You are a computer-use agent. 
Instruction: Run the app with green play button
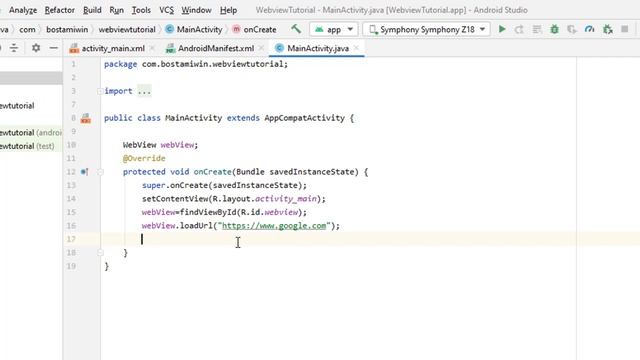point(502,29)
